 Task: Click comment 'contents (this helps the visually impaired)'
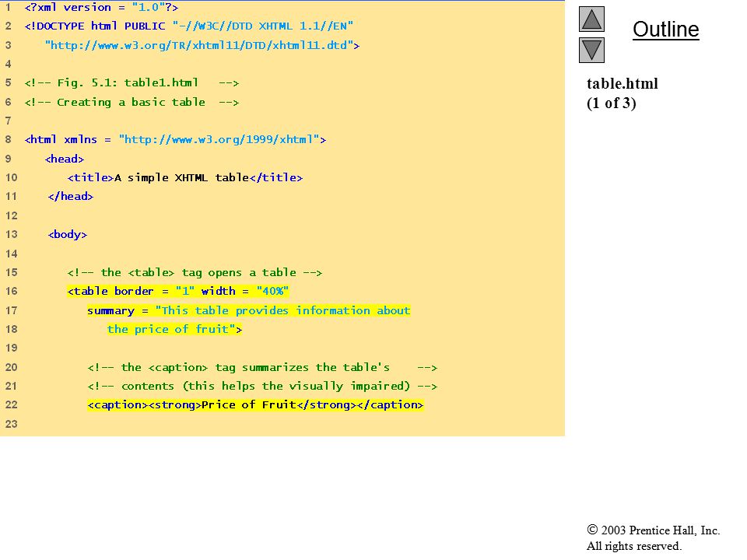pos(262,386)
